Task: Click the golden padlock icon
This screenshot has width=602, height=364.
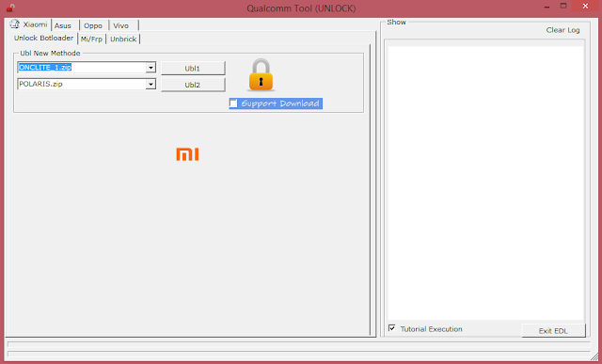Action: click(261, 75)
